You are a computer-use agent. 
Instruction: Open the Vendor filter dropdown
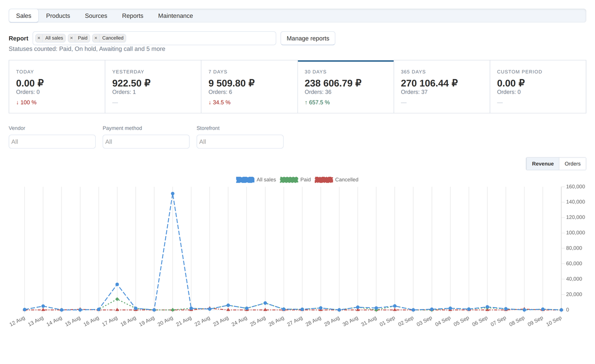coord(52,142)
